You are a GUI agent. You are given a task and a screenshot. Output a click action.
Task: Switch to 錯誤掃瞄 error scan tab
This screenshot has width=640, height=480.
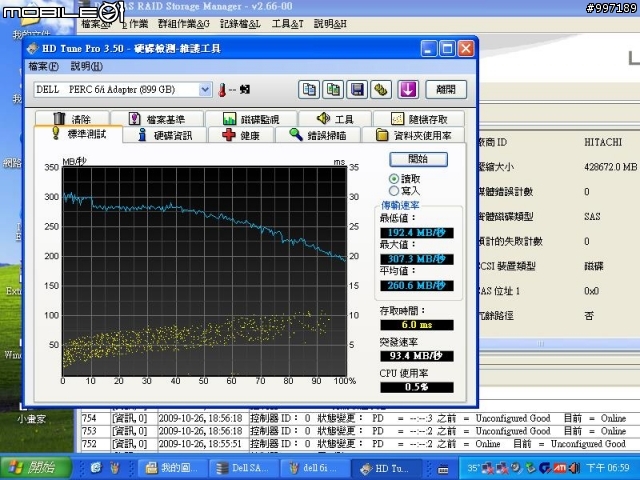[318, 135]
